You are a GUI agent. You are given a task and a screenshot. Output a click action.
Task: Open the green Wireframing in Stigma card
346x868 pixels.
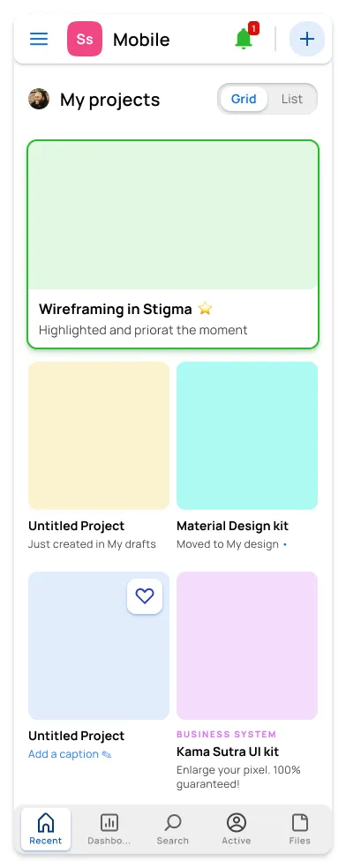coord(173,244)
